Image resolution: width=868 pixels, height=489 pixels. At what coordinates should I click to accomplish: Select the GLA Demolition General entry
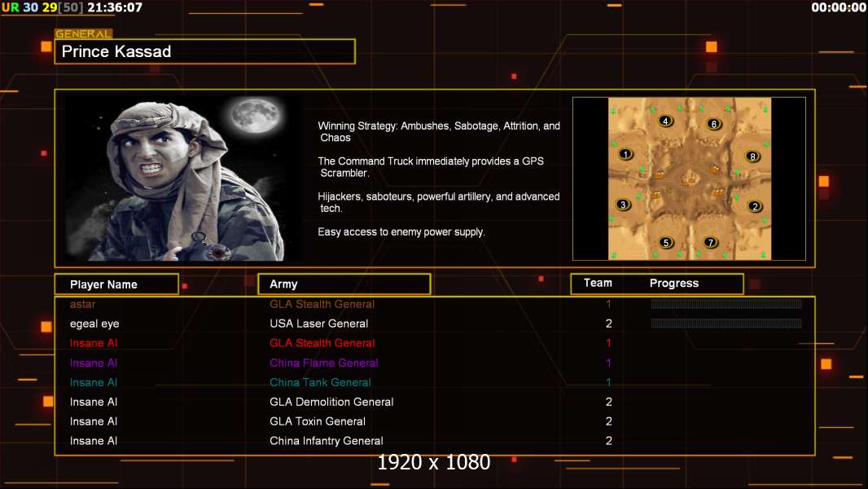pos(331,402)
